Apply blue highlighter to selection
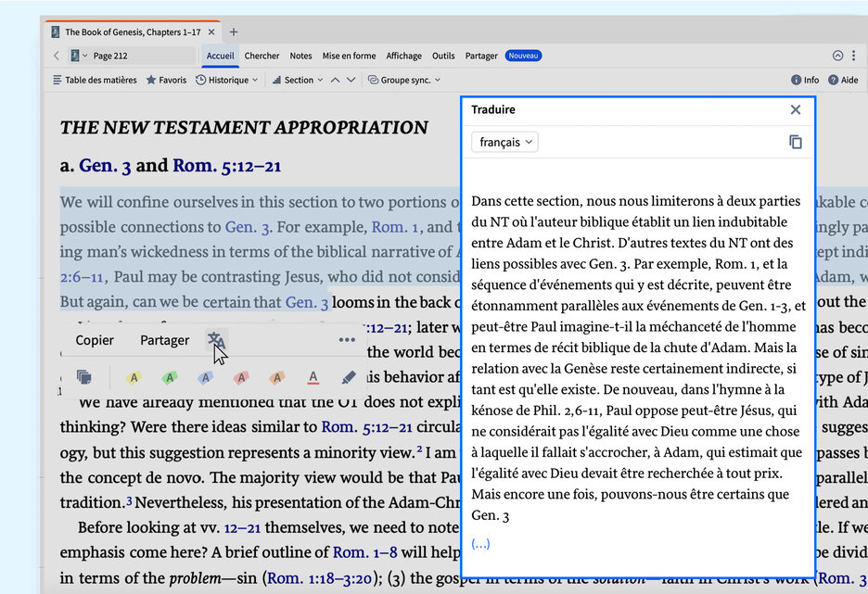868x594 pixels. (x=205, y=377)
